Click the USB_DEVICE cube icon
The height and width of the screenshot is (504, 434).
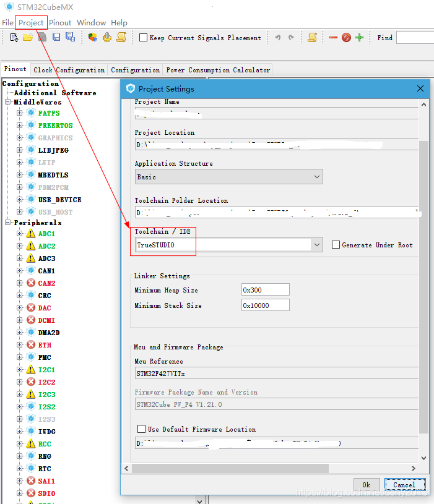pos(31,199)
